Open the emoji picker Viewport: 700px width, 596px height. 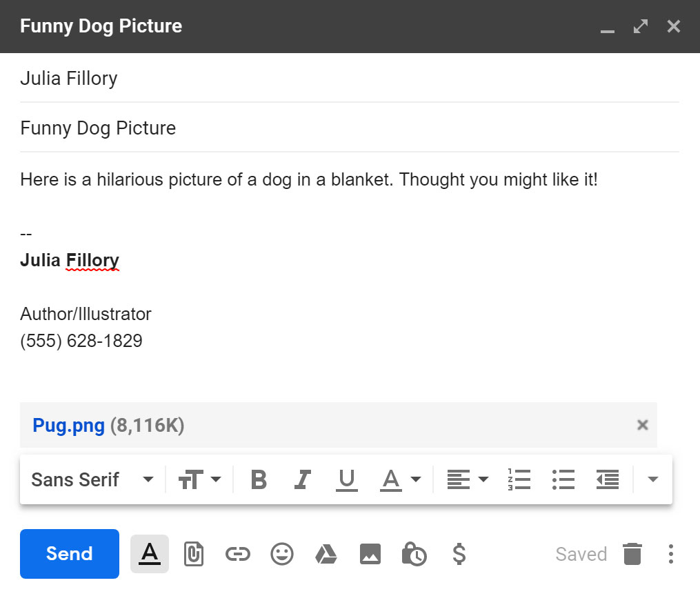click(282, 554)
